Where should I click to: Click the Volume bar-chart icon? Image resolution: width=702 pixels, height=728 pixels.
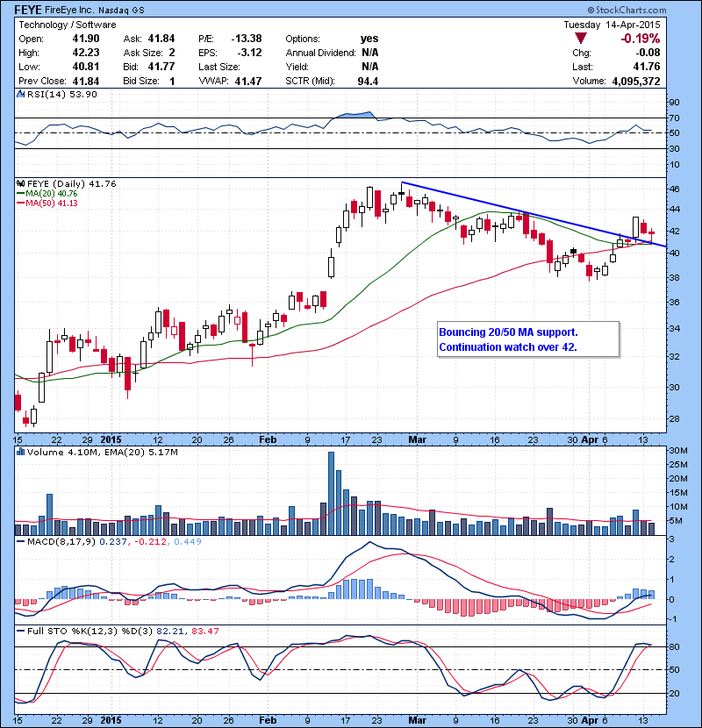tap(20, 452)
